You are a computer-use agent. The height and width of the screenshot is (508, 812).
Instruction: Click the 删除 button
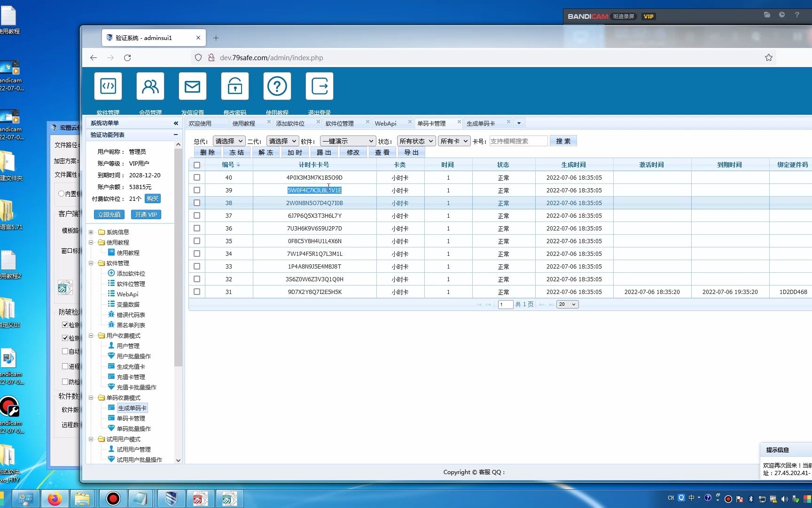point(207,152)
